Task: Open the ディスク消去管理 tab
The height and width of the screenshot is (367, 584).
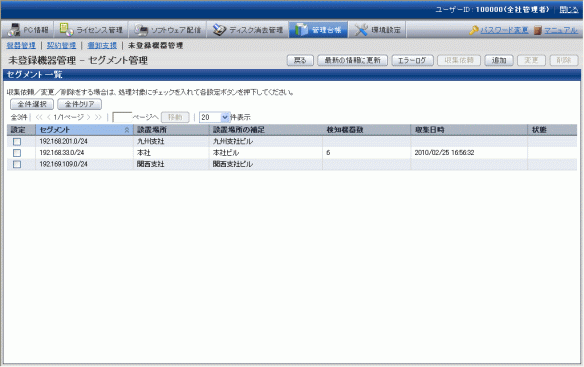Action: (x=248, y=30)
